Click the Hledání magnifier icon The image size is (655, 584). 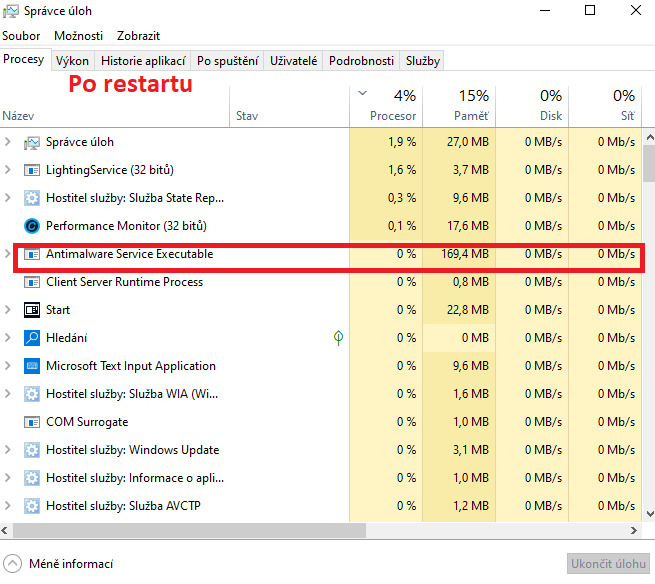pyautogui.click(x=32, y=338)
